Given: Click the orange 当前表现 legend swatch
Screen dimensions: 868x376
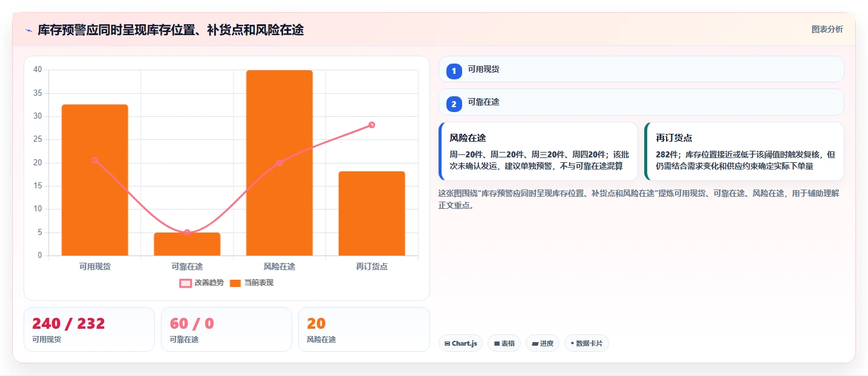Looking at the screenshot, I should tap(236, 283).
